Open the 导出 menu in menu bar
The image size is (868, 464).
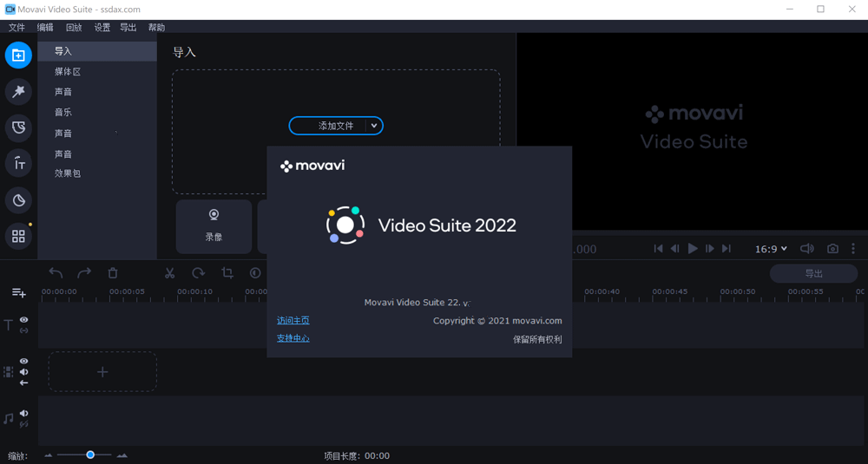point(128,27)
